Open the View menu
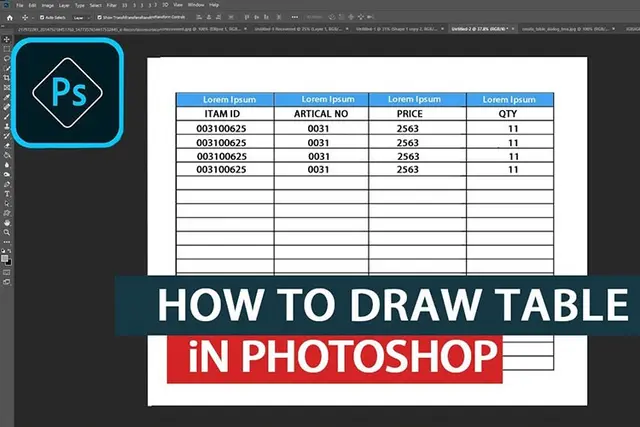The height and width of the screenshot is (427, 640). click(x=178, y=5)
